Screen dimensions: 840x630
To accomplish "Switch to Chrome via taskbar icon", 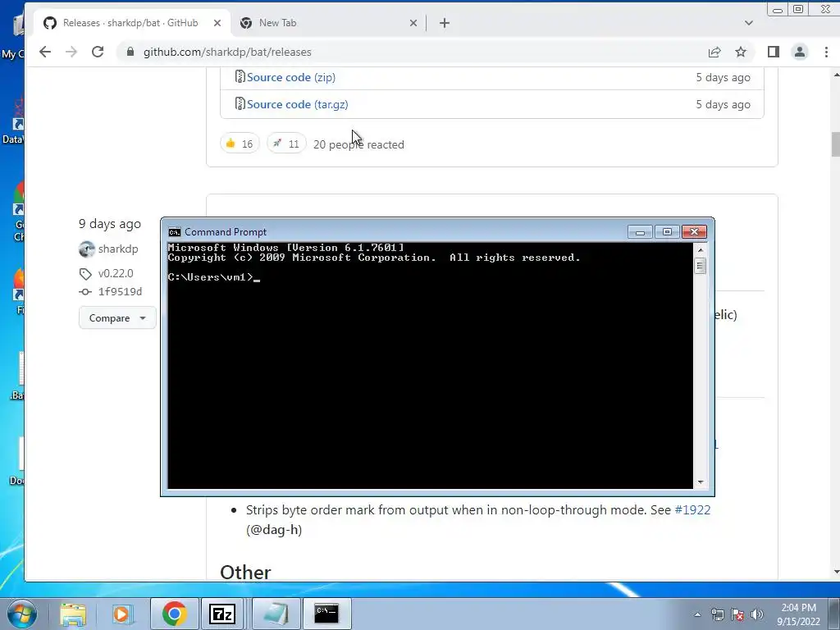I will tap(174, 614).
